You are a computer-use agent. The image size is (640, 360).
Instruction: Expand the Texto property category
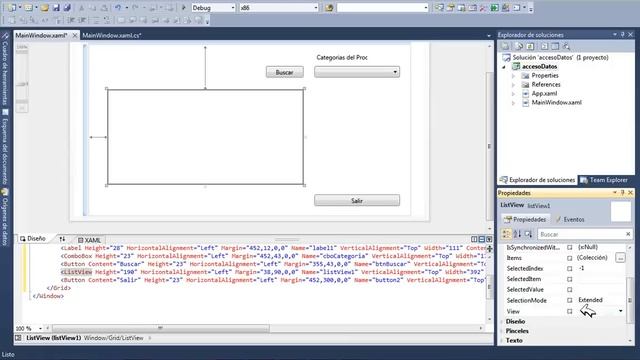(x=502, y=340)
